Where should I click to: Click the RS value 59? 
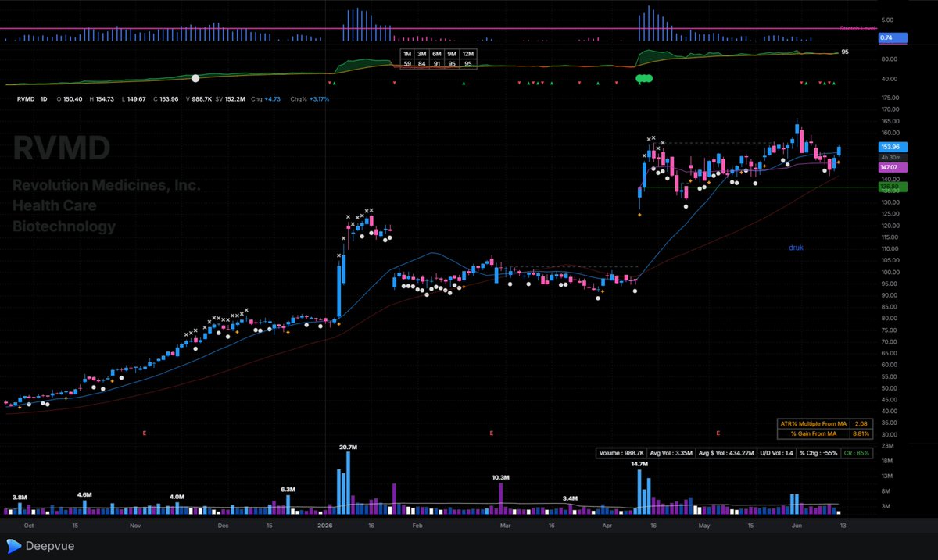coord(406,63)
